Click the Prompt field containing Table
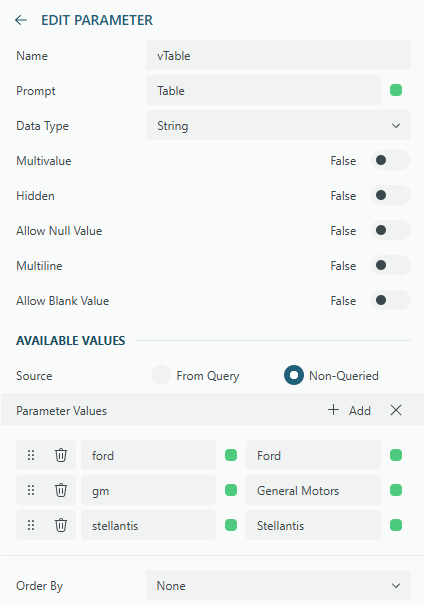The width and height of the screenshot is (424, 604). pyautogui.click(x=263, y=91)
